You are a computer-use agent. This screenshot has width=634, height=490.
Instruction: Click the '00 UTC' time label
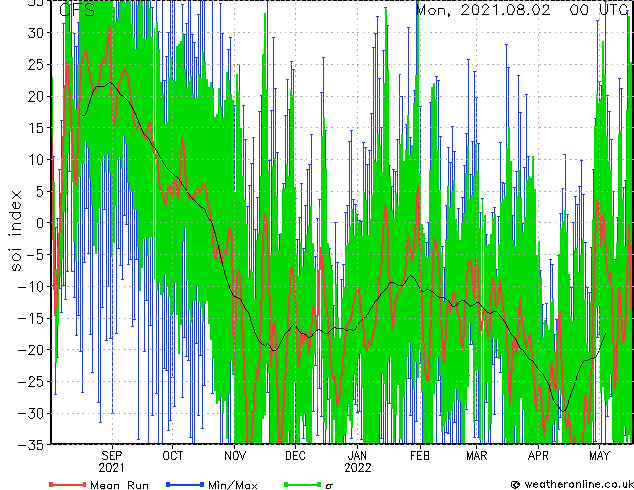(x=599, y=9)
